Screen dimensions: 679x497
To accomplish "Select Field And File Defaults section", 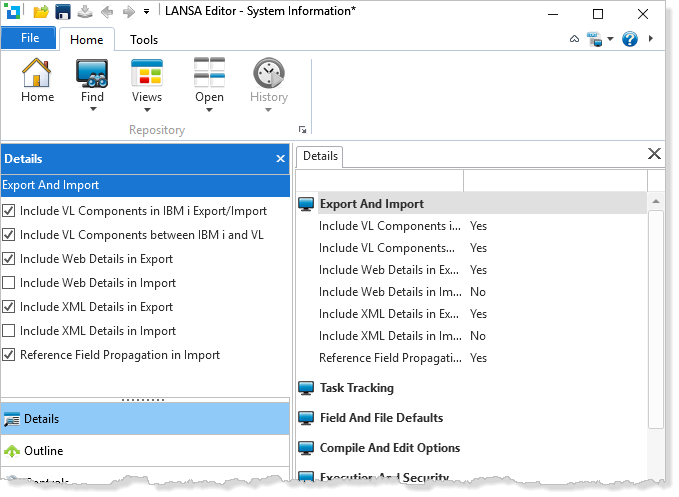I will tap(381, 418).
